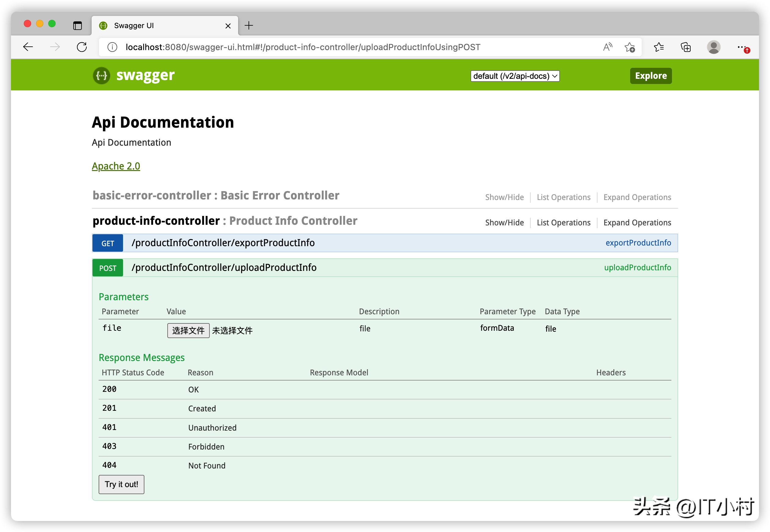The image size is (770, 532).
Task: Focus the browser address bar URL
Action: click(303, 47)
